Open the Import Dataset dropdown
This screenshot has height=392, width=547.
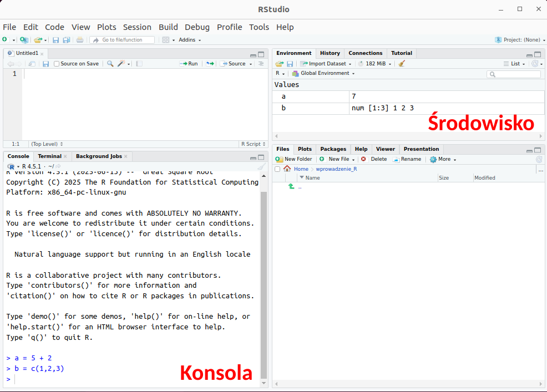pyautogui.click(x=326, y=63)
